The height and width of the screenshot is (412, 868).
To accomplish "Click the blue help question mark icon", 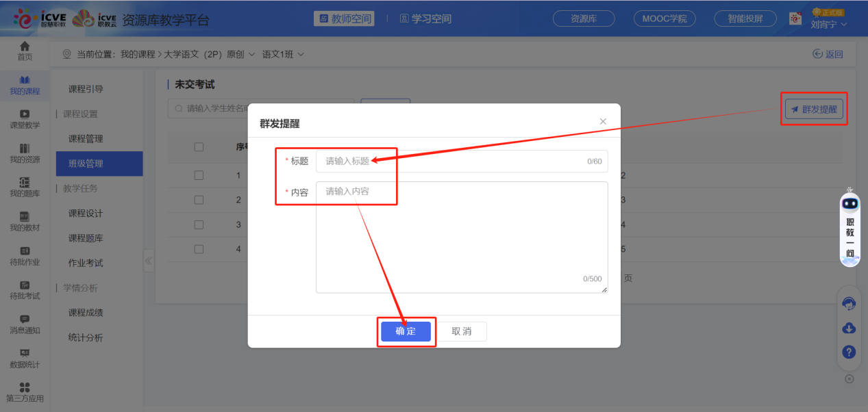I will (x=849, y=352).
